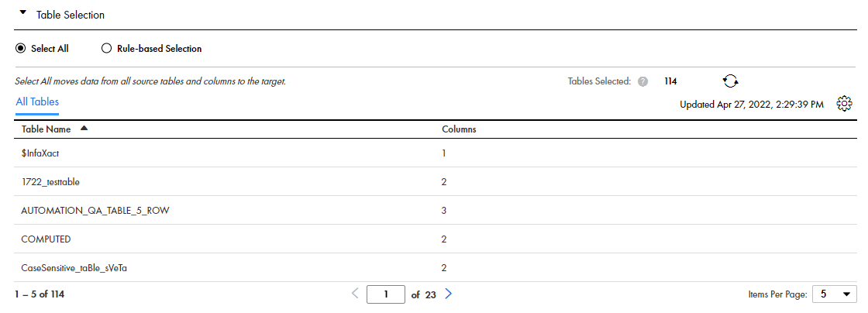Screen dimensions: 868x313
Task: Switch to the All Tables tab
Action: [37, 102]
